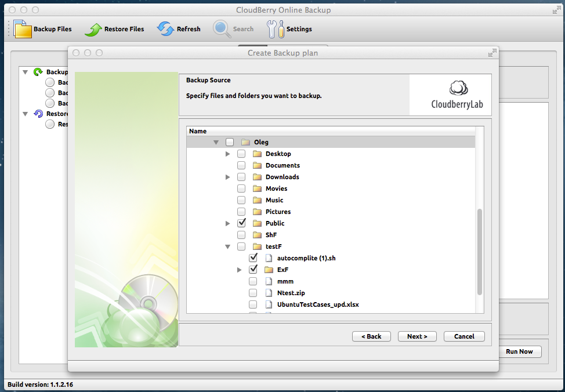The width and height of the screenshot is (565, 392).
Task: Click fullscreen arrows icon of CloudBerry main window
Action: (557, 10)
